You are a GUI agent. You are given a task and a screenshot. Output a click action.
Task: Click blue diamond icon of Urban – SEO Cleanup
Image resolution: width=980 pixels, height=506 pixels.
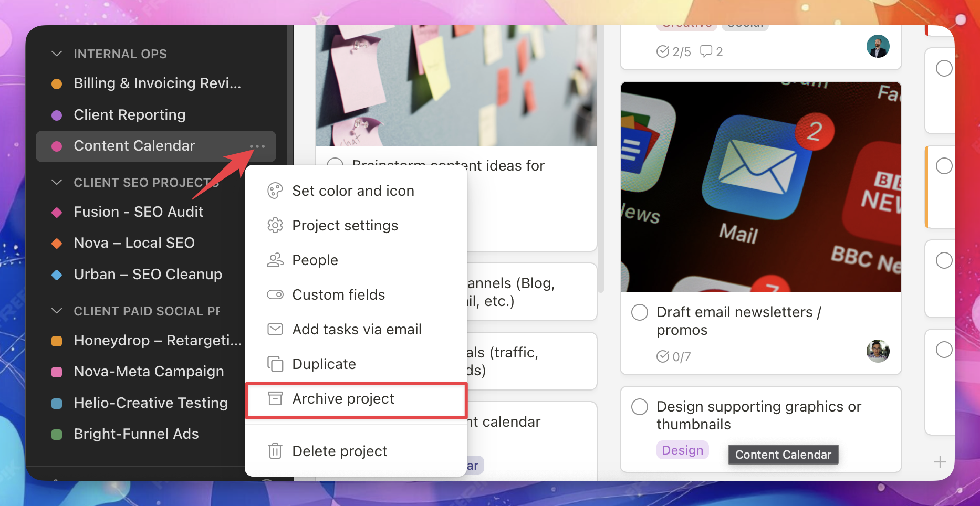pos(57,275)
